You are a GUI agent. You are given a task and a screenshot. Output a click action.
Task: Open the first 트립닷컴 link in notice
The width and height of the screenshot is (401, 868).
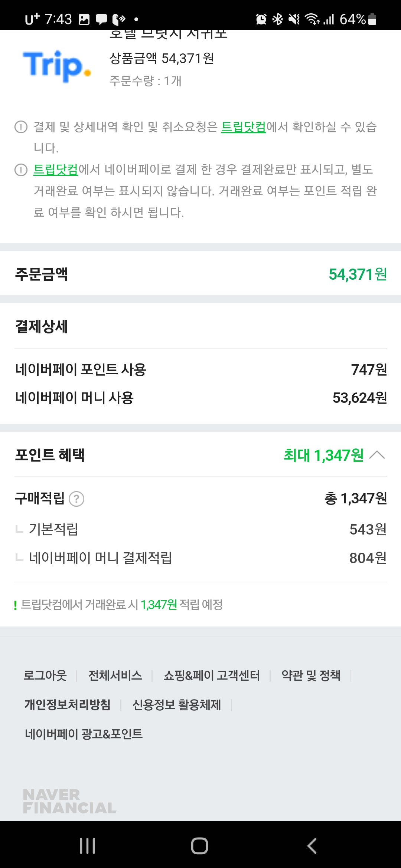click(x=244, y=127)
